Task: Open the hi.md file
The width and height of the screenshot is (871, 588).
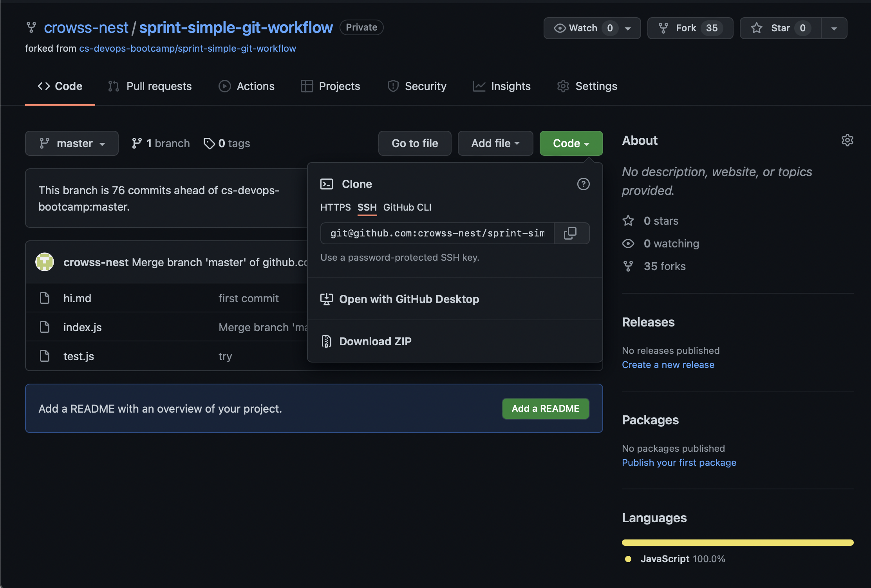Action: 77,298
